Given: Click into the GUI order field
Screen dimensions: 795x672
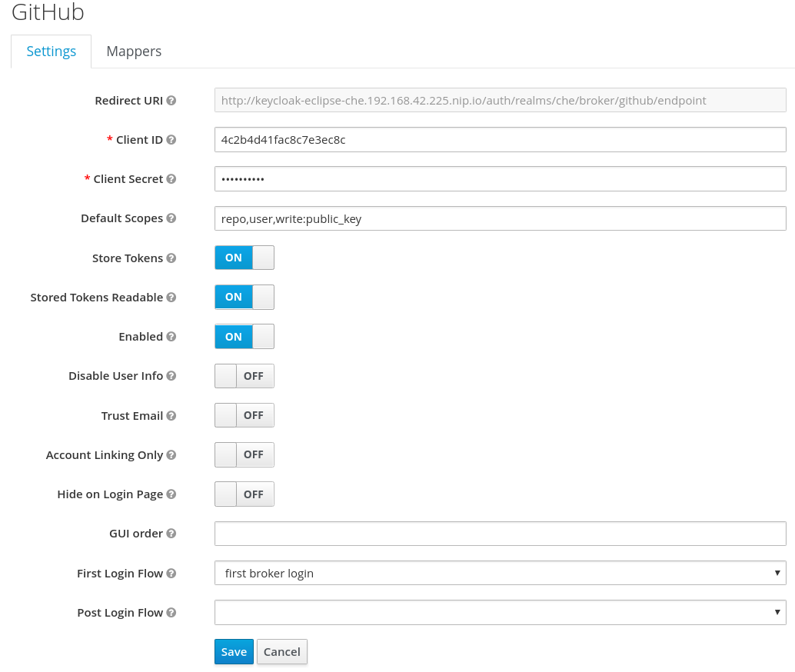Looking at the screenshot, I should (500, 534).
